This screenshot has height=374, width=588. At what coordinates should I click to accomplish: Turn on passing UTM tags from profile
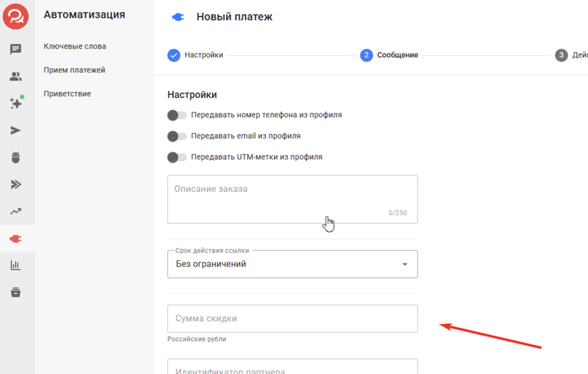[x=177, y=157]
